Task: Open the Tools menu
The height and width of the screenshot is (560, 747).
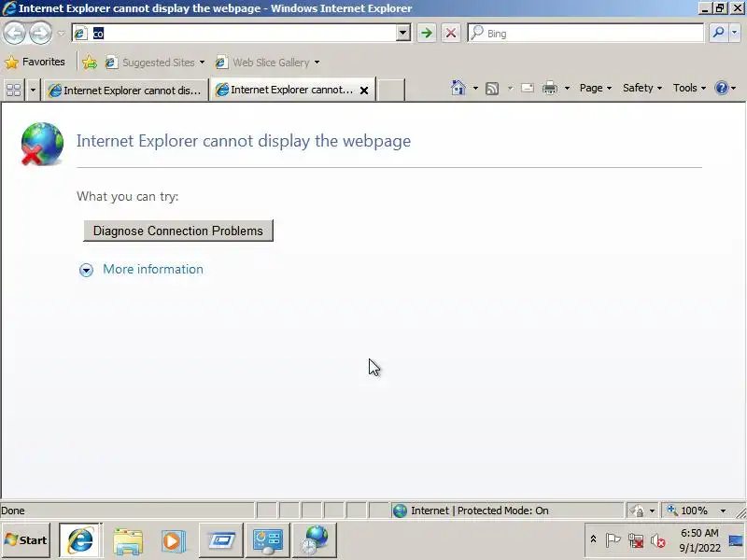Action: click(x=689, y=88)
